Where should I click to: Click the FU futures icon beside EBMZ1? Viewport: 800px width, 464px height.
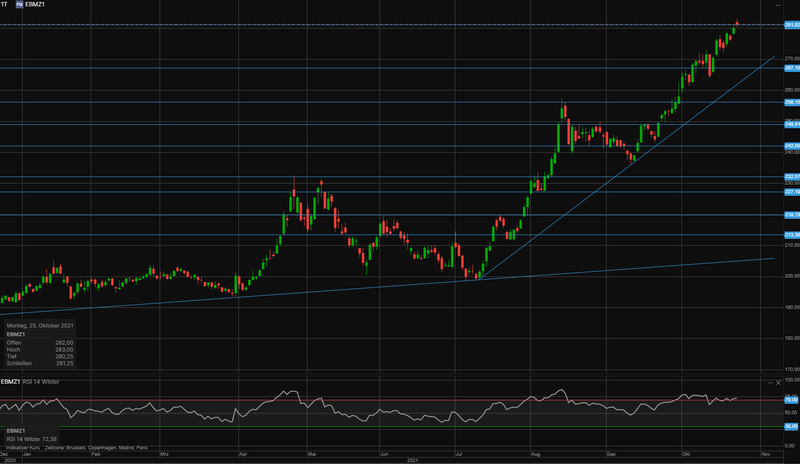click(x=21, y=5)
